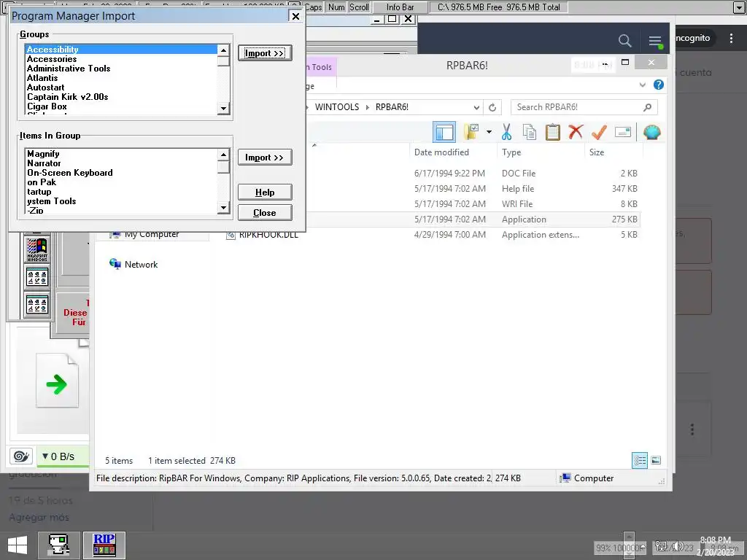Click Items In Group Import >> button
The image size is (747, 560).
click(x=265, y=157)
